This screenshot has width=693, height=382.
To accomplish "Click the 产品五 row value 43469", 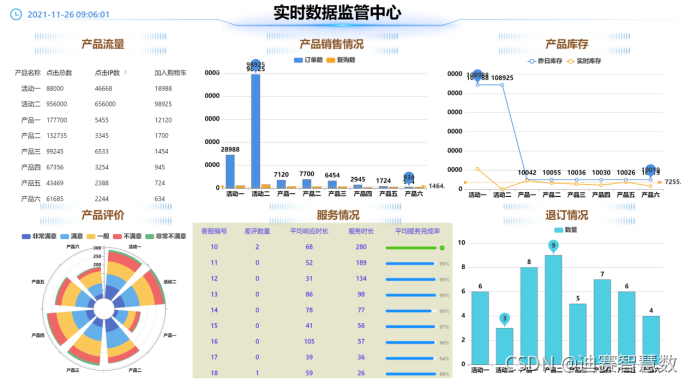I will (x=55, y=183).
